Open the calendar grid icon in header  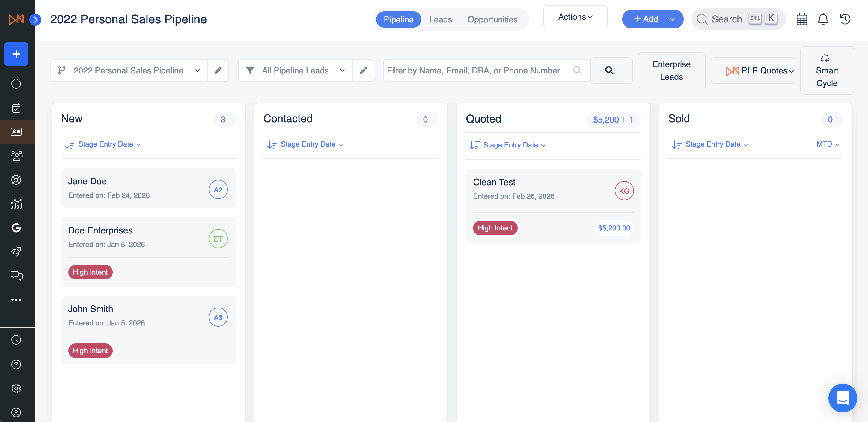(802, 19)
